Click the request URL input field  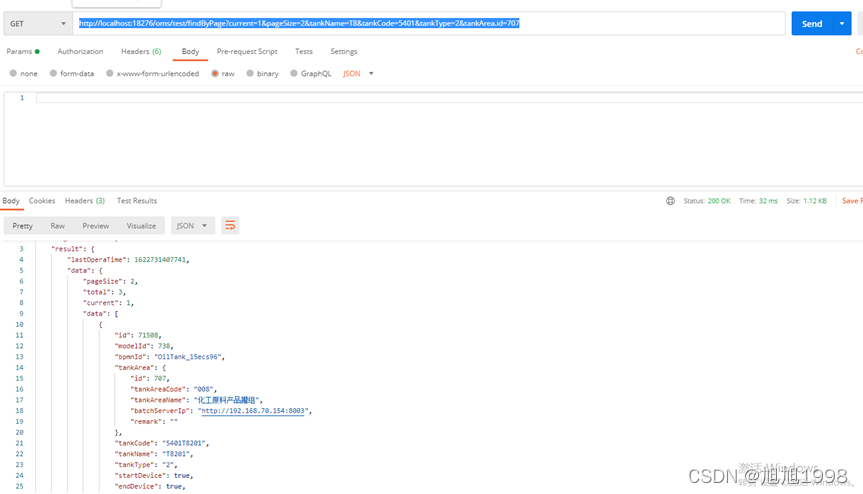[429, 24]
